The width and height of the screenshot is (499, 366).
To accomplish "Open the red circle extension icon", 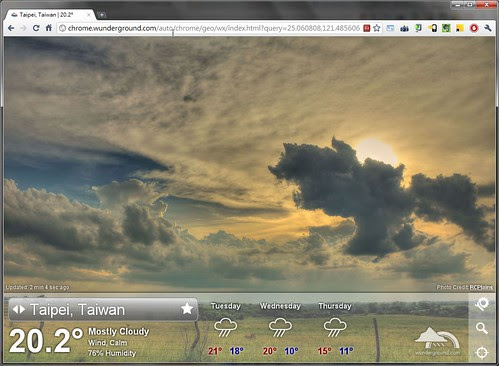I will coord(474,28).
